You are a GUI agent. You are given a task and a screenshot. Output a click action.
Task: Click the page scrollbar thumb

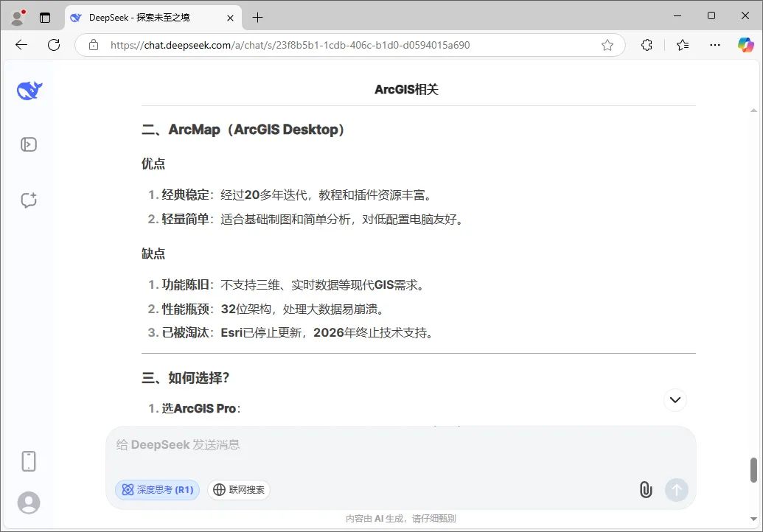[753, 470]
